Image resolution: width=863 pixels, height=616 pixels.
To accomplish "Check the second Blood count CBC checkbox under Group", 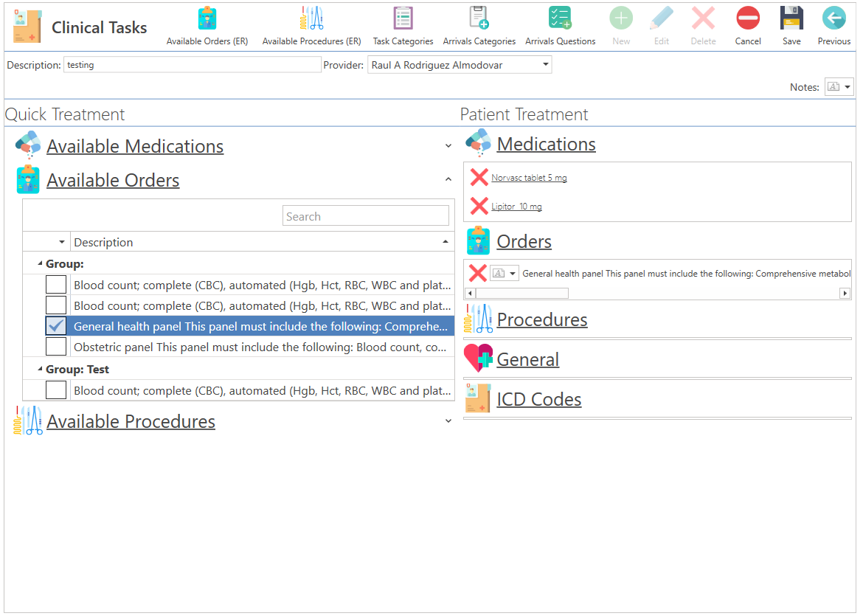I will click(x=56, y=305).
